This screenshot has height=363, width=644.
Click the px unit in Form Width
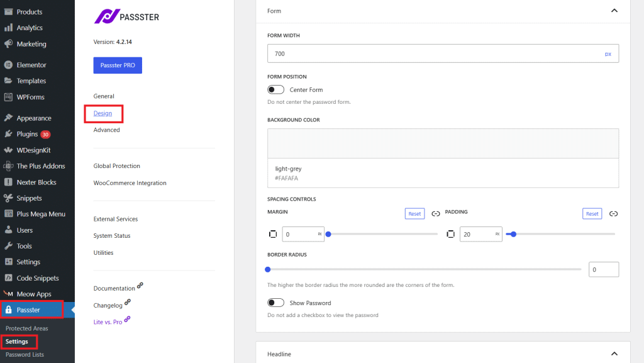[x=608, y=54]
